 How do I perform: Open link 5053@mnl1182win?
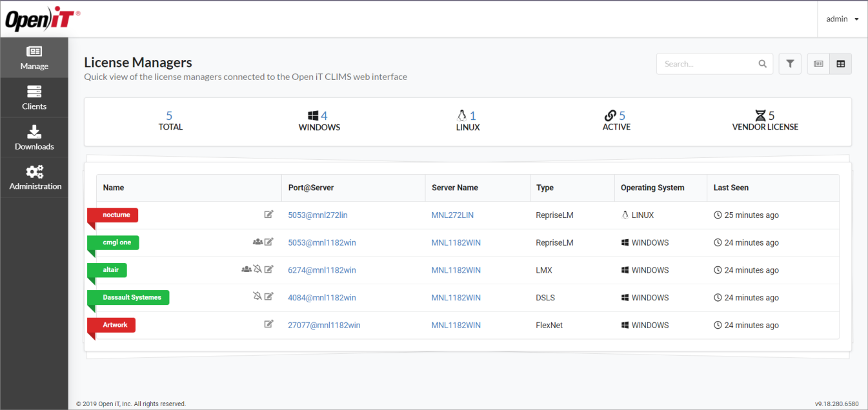coord(322,243)
